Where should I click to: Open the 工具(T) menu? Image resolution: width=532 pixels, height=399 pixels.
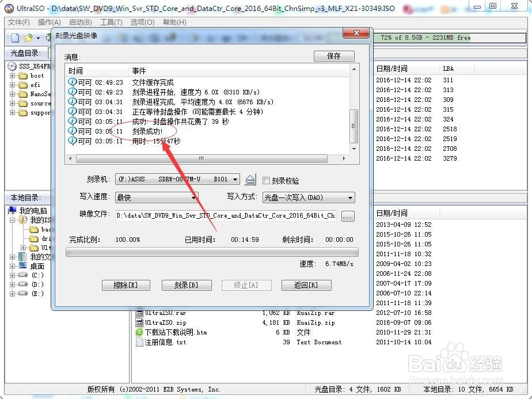click(111, 22)
